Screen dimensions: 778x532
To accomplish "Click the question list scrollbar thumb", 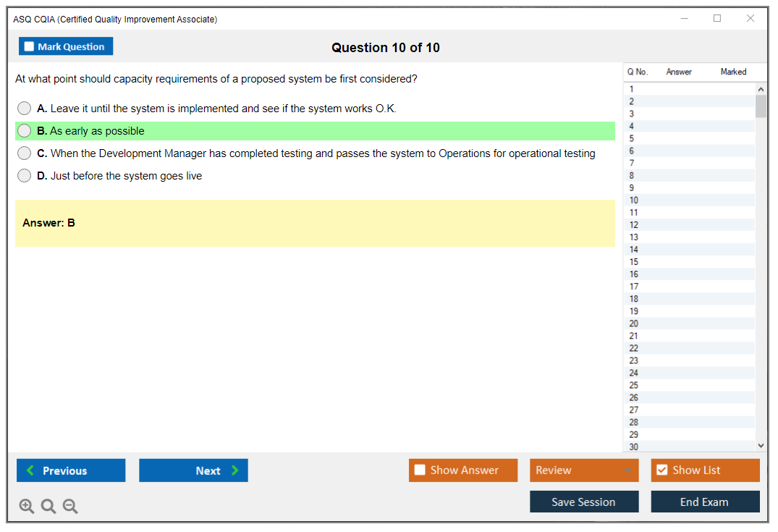I will (x=761, y=106).
